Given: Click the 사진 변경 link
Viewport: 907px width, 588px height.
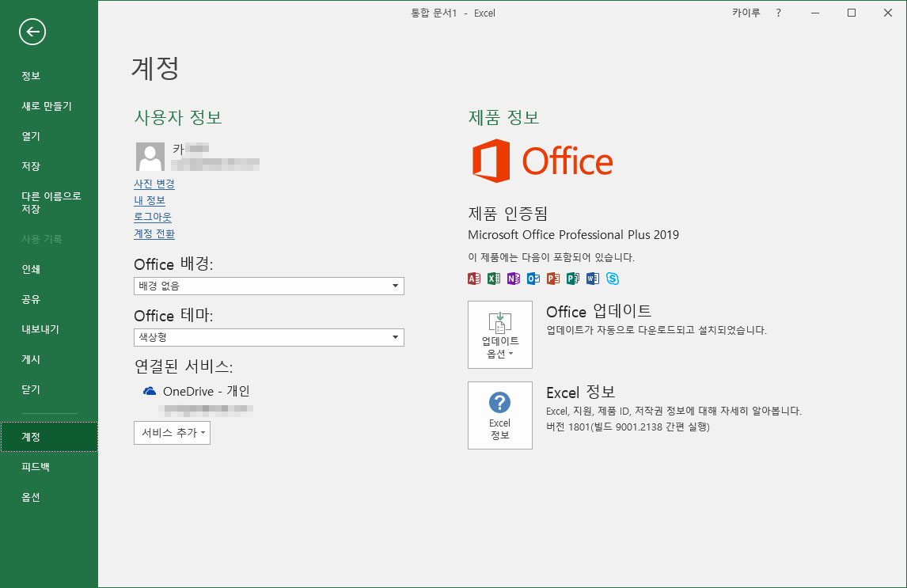Looking at the screenshot, I should click(154, 184).
